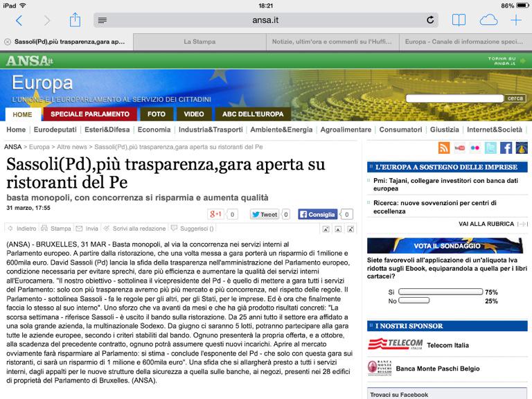Click the Google +1 button
532x399 pixels.
click(x=216, y=214)
